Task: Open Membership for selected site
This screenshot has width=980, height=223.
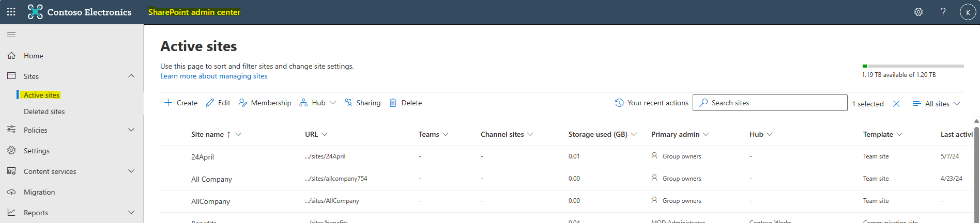Action: coord(265,103)
